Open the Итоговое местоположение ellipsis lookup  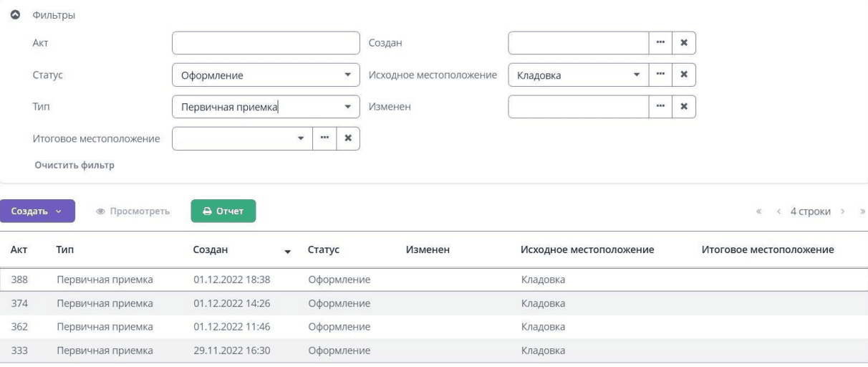(x=324, y=138)
